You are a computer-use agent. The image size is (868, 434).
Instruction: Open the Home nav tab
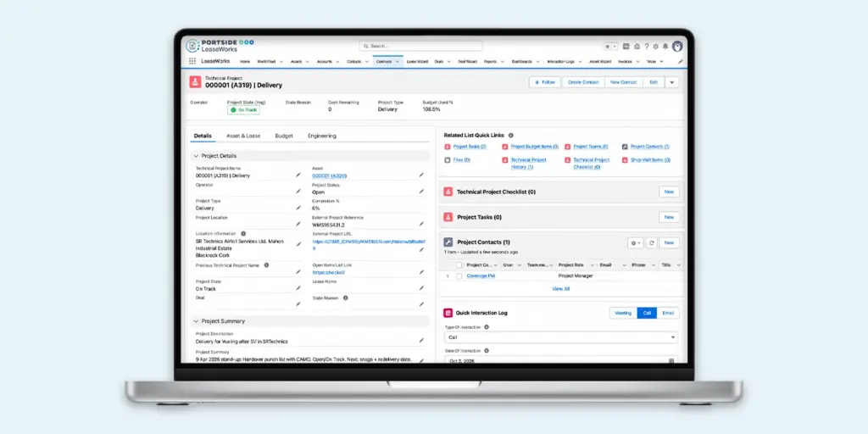pos(245,61)
